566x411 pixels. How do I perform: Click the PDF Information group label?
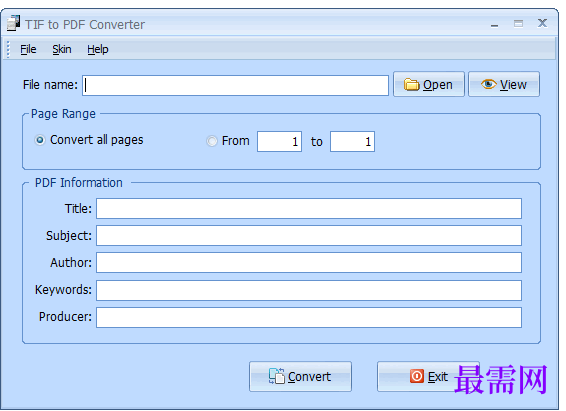pyautogui.click(x=79, y=183)
